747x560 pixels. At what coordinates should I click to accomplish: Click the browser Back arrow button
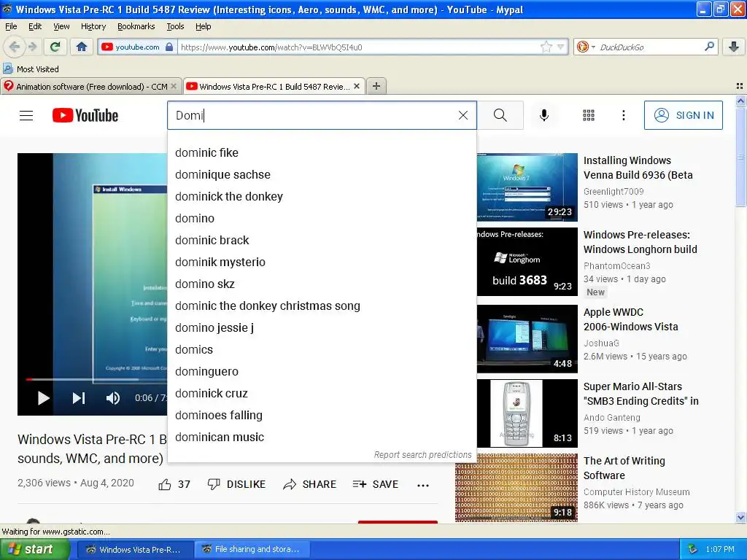[15, 47]
